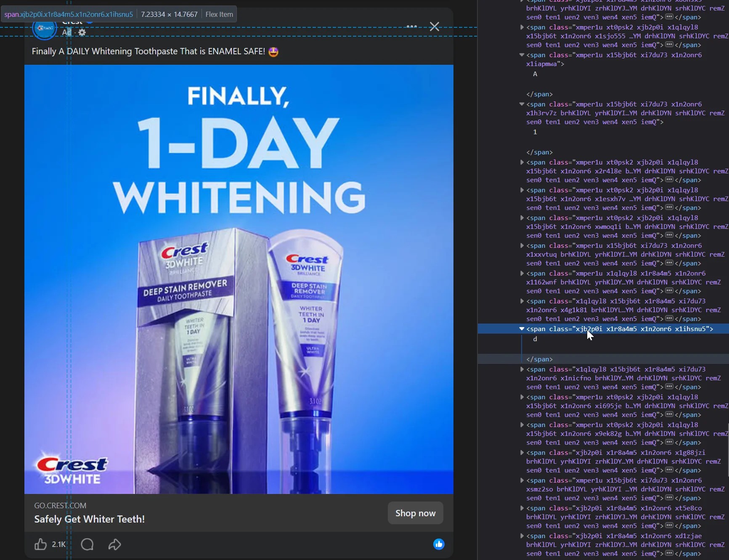Collapse the span with class x1h3rv7z
The width and height of the screenshot is (729, 560).
click(x=522, y=104)
